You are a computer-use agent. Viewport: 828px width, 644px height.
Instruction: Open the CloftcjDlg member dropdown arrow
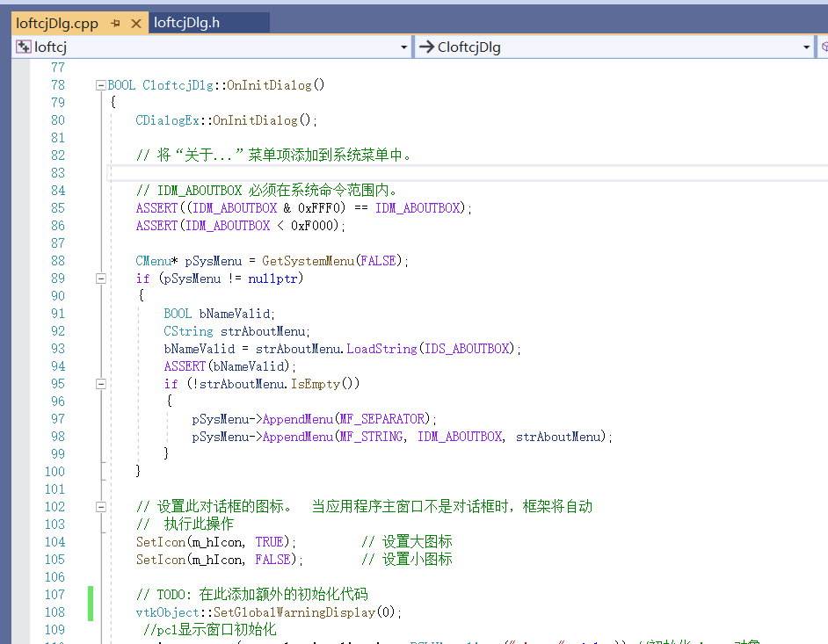(x=806, y=47)
